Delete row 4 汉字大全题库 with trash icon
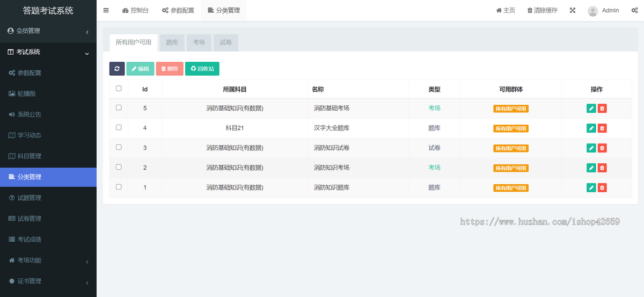644x297 pixels. point(602,128)
